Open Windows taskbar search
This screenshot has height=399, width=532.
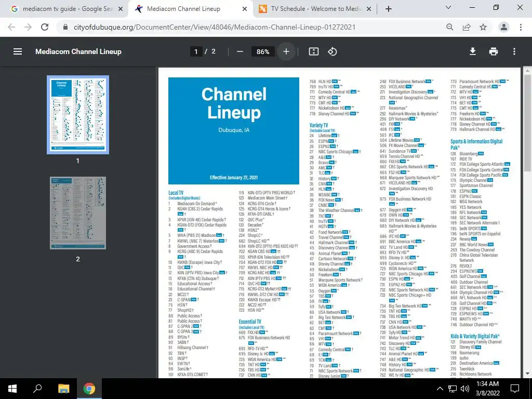point(37,389)
